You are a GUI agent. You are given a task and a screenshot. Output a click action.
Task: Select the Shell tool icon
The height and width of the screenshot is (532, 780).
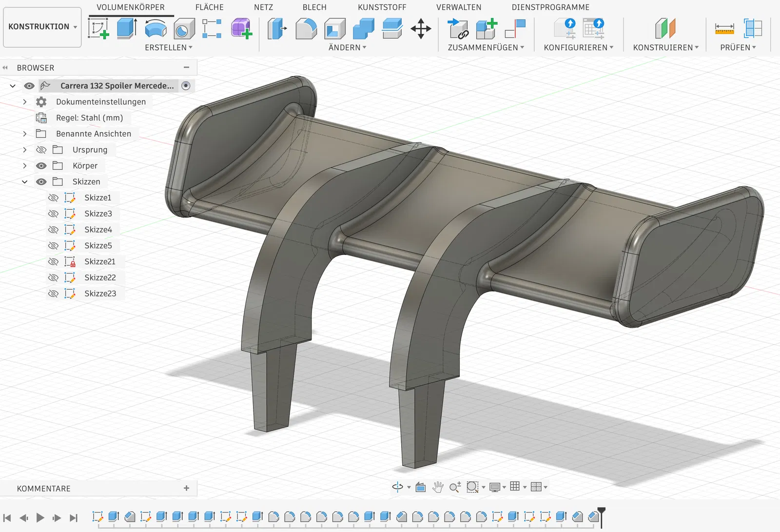point(335,28)
